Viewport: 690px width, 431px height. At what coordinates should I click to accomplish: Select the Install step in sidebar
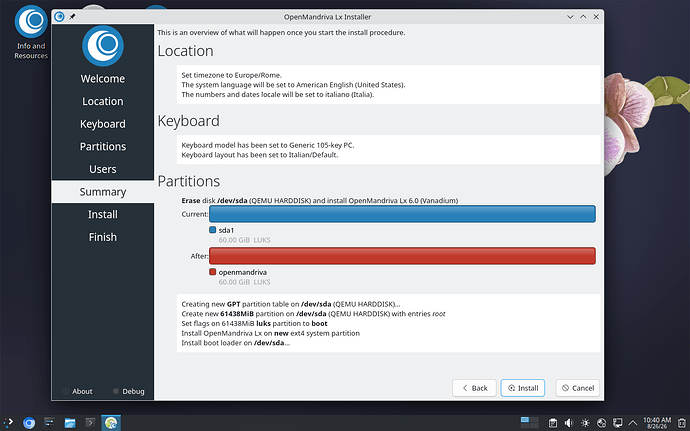[103, 214]
